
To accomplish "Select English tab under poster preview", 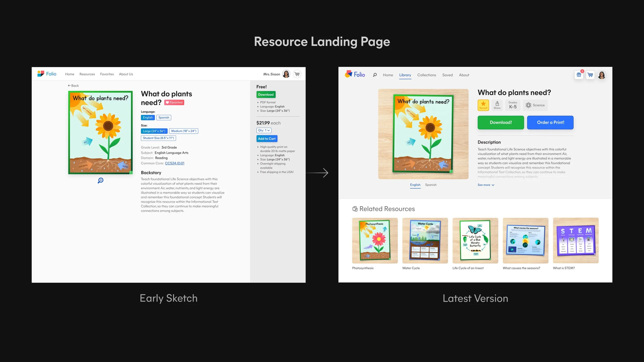I will tap(415, 185).
